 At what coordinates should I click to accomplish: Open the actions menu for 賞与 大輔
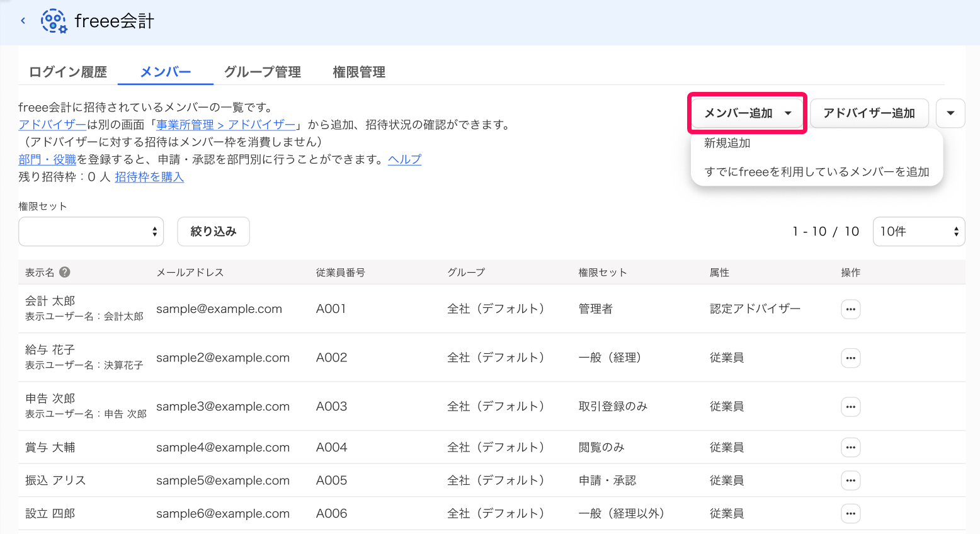pyautogui.click(x=850, y=448)
